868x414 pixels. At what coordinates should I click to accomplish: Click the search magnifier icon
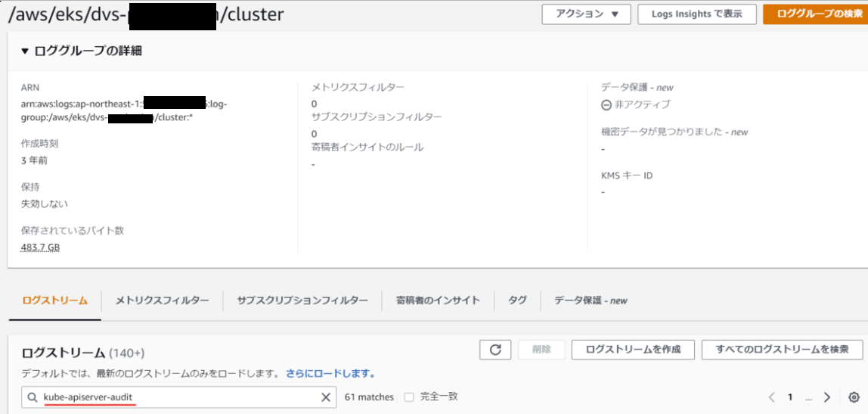[33, 397]
